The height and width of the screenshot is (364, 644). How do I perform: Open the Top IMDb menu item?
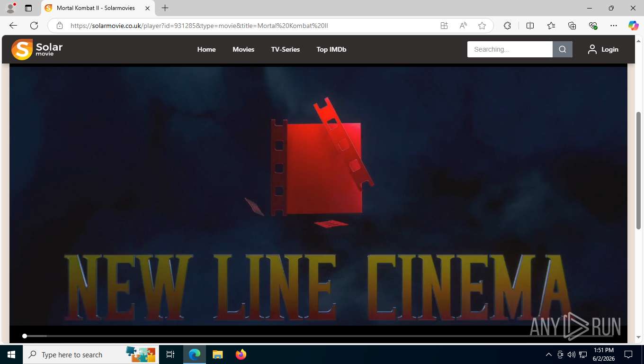click(331, 49)
